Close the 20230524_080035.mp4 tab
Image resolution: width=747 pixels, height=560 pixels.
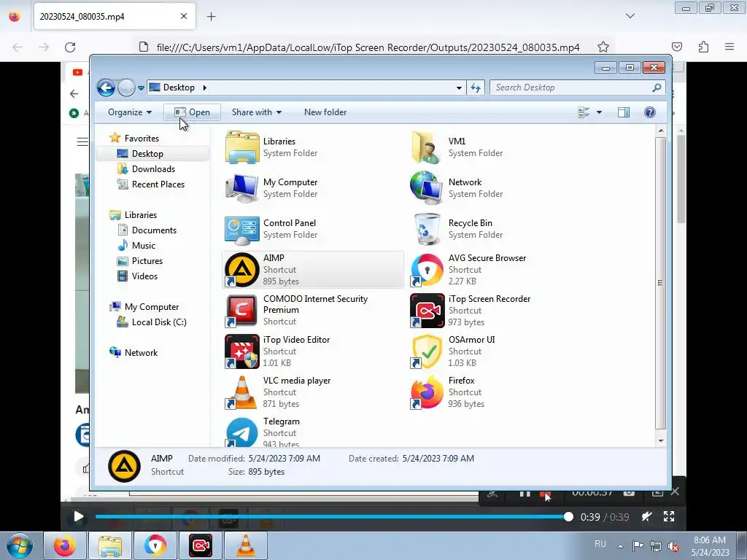(x=183, y=16)
